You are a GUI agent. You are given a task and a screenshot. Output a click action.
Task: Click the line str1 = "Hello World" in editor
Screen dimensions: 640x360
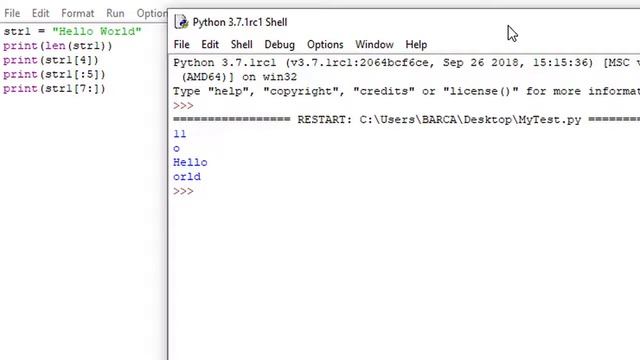(72, 31)
